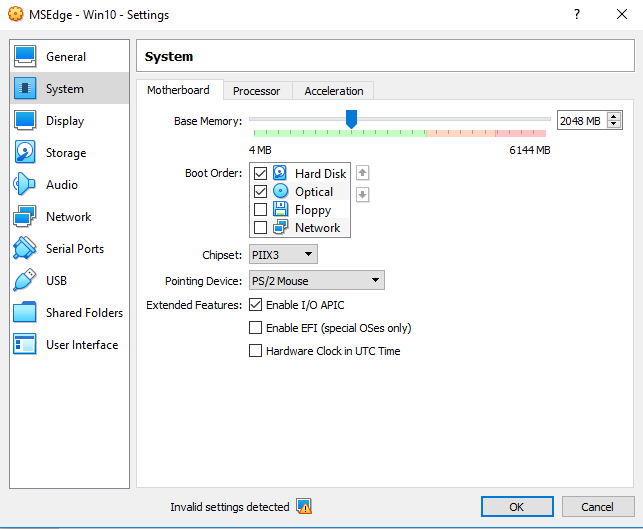Image resolution: width=643 pixels, height=529 pixels.
Task: Click the Network monitors icon in sidebar
Action: point(25,216)
